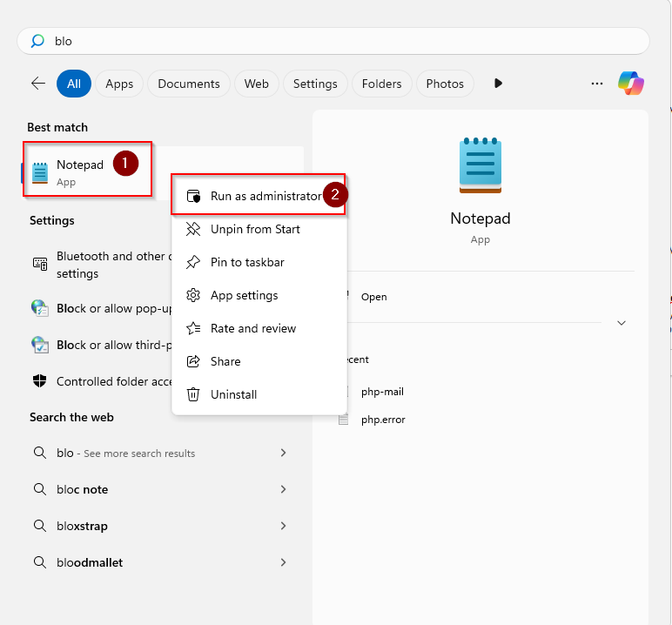Click the search icon beside 'bloodmallet'

(x=40, y=562)
